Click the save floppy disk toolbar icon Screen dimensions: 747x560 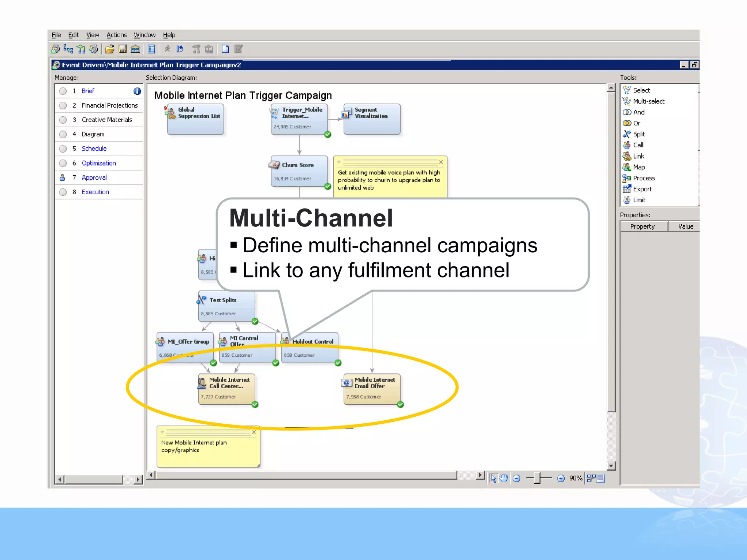click(123, 49)
